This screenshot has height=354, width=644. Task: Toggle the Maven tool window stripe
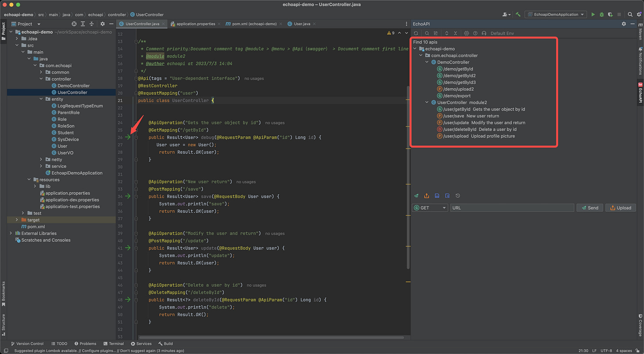tap(640, 32)
